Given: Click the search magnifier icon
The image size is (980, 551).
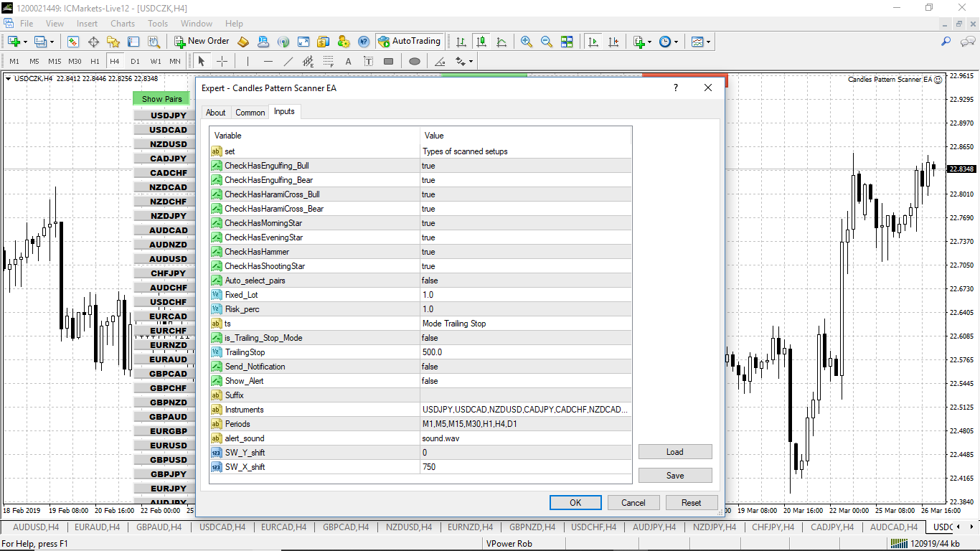Looking at the screenshot, I should [946, 42].
